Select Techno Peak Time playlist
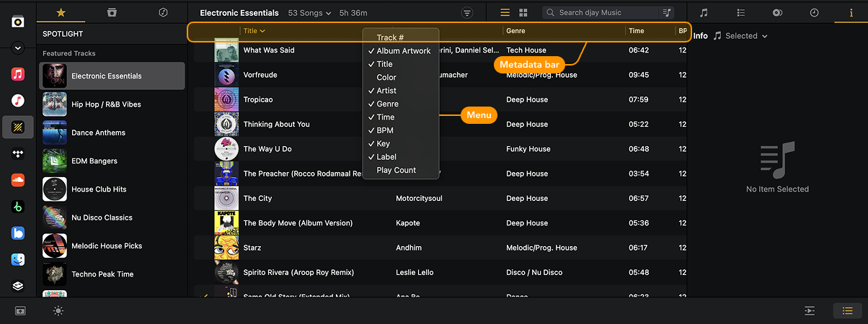Viewport: 868px width, 324px height. 112,274
